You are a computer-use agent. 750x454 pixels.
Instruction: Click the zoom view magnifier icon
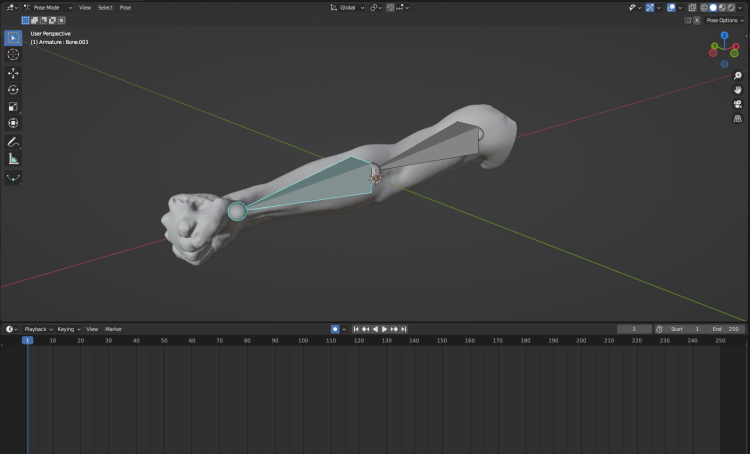(x=737, y=76)
